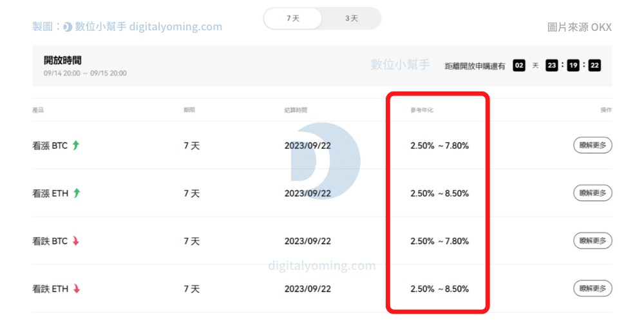Image resolution: width=644 pixels, height=322 pixels.
Task: Click the 產品 column header
Action: 38,110
